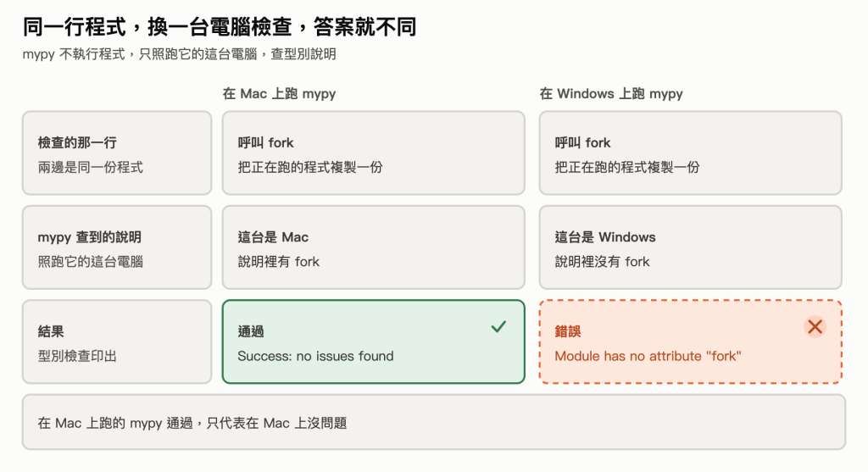Click the 說明裡沒有 fork text
Screen dimensions: 868x472
(602, 262)
